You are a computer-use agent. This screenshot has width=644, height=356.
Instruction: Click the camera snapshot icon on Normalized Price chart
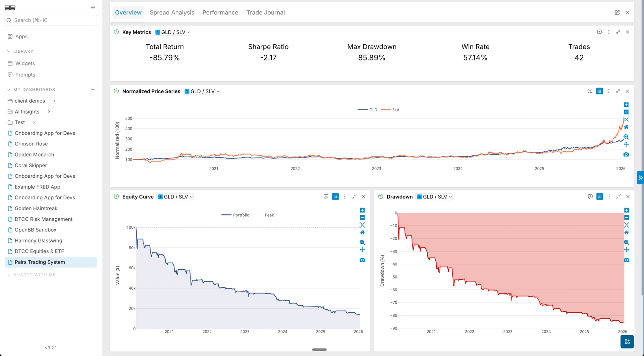626,154
